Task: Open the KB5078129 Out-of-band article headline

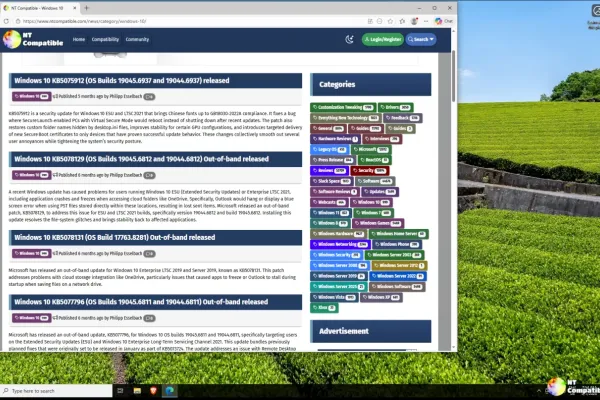Action: pos(141,159)
